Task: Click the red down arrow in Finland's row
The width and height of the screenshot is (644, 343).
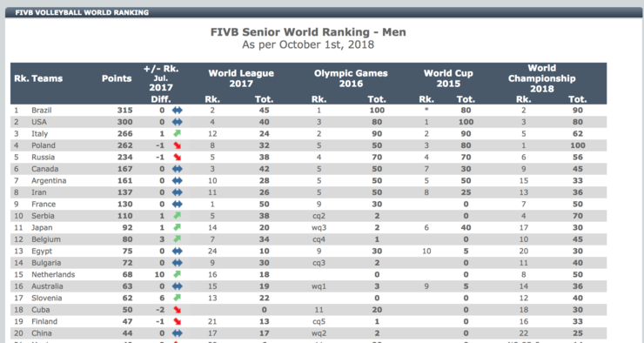Action: click(177, 321)
